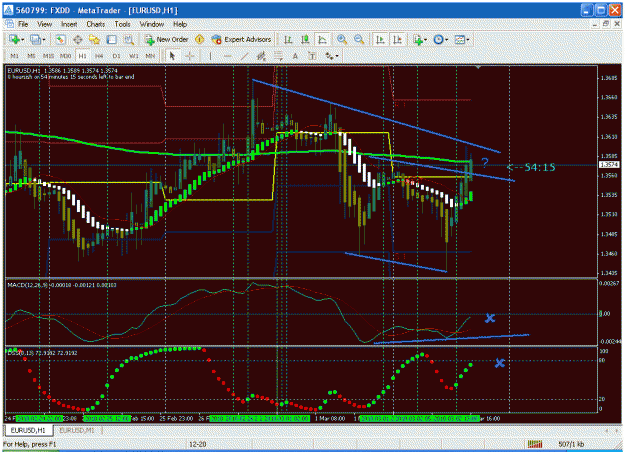Image resolution: width=625 pixels, height=452 pixels.
Task: Select the Fibonacci Retracement tool
Action: pos(278,56)
